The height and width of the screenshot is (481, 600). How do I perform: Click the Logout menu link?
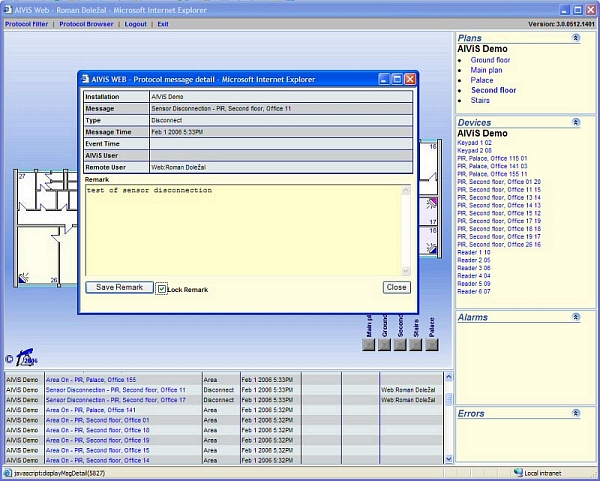[x=135, y=24]
